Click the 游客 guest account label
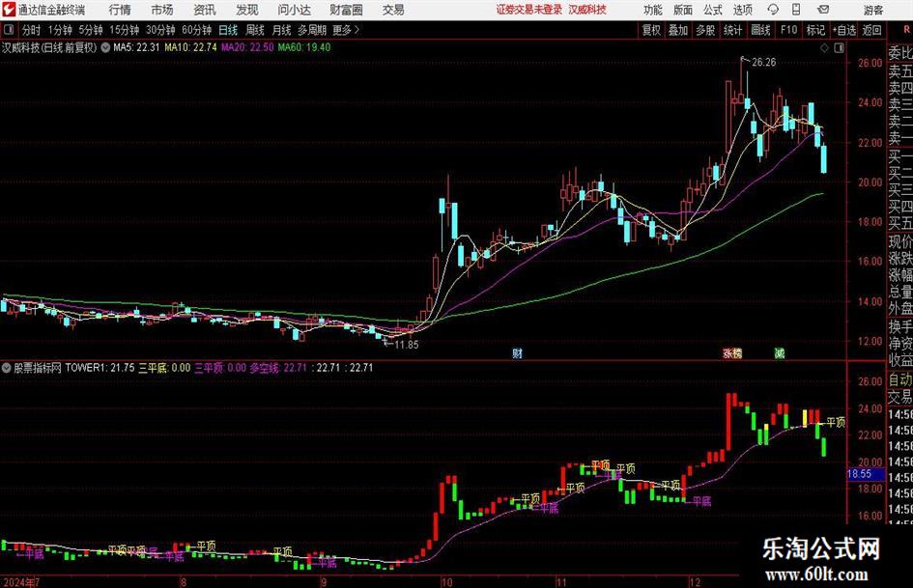 click(x=873, y=10)
